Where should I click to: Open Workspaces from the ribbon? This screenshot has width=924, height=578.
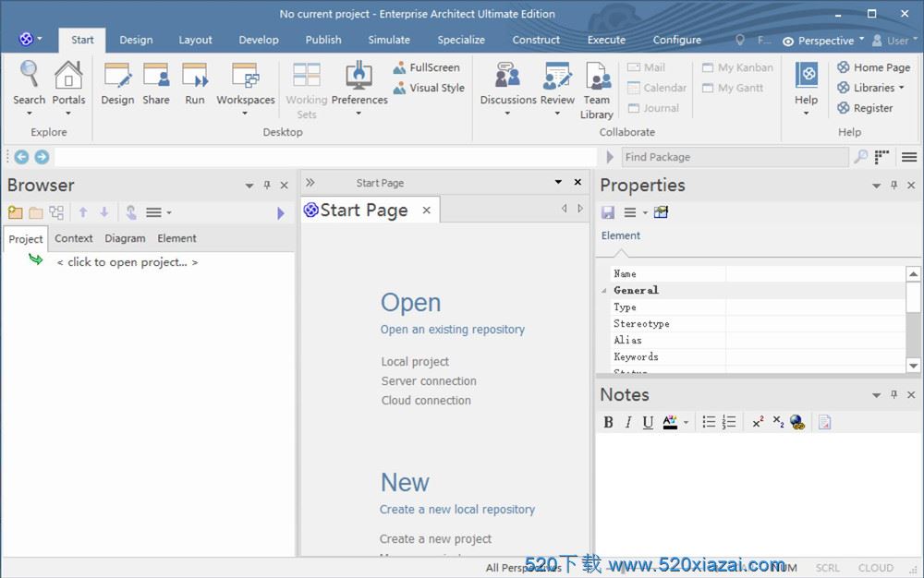[246, 87]
